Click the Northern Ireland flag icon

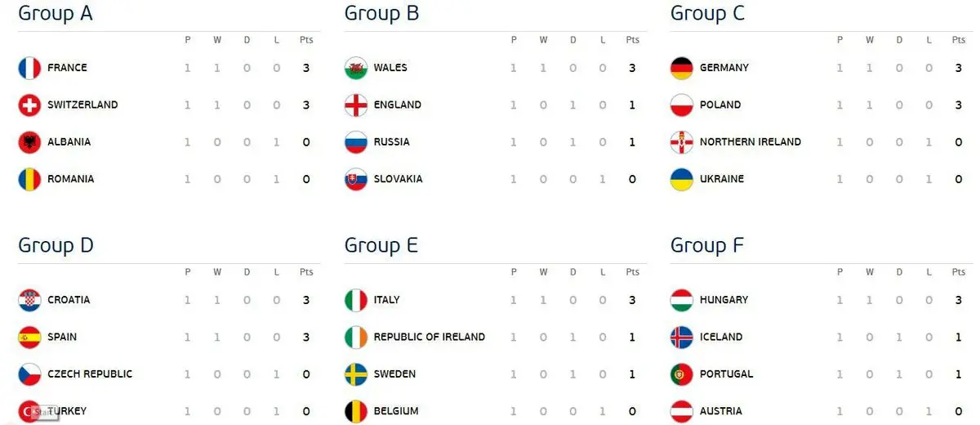click(682, 142)
